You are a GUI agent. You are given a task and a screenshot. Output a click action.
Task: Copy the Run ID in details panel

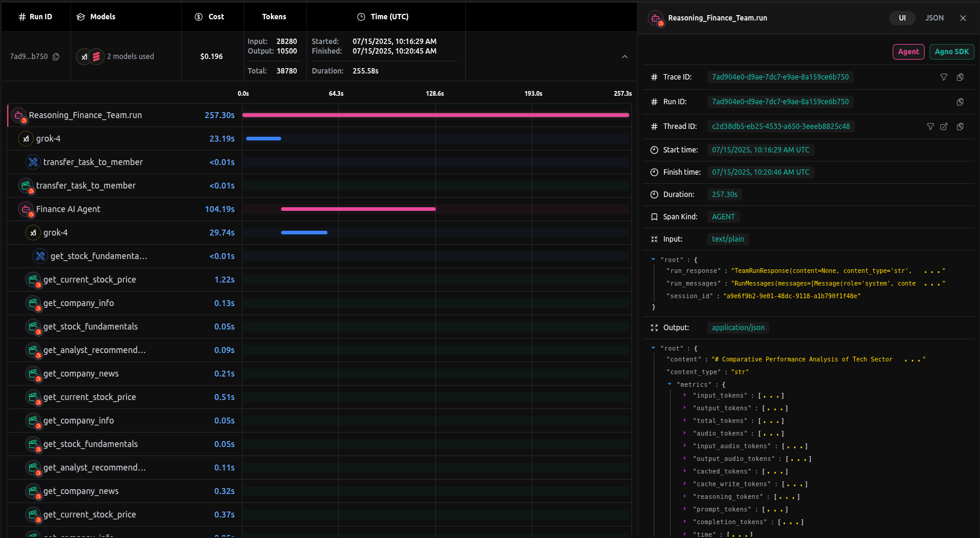click(960, 102)
